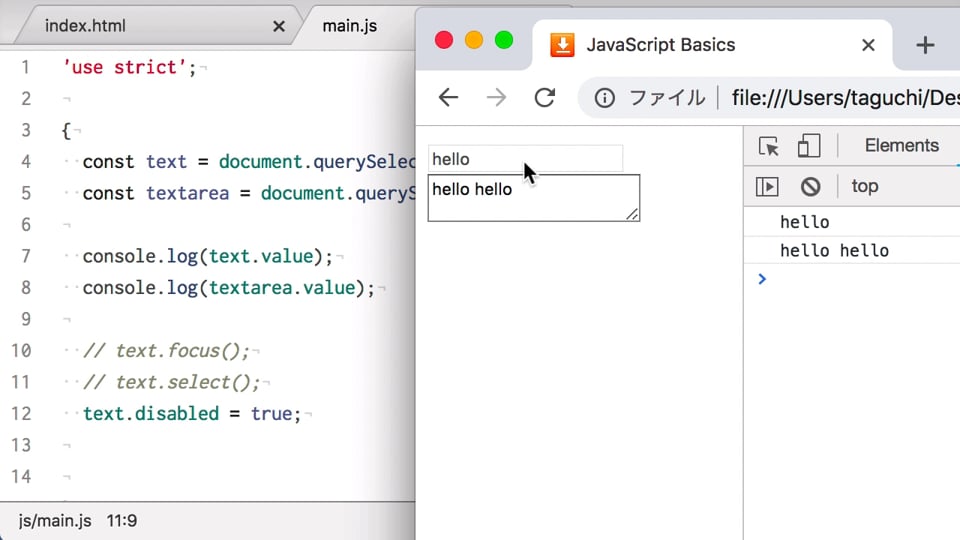Select the JavaScript Basics browser tab

click(713, 45)
